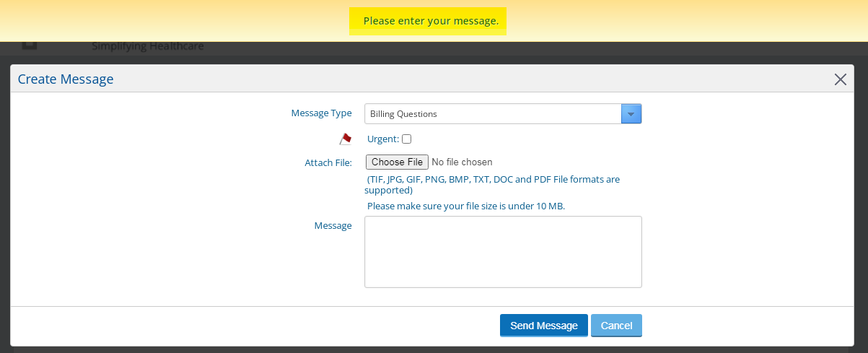Click the red urgent flag icon
The height and width of the screenshot is (353, 868).
[x=346, y=139]
